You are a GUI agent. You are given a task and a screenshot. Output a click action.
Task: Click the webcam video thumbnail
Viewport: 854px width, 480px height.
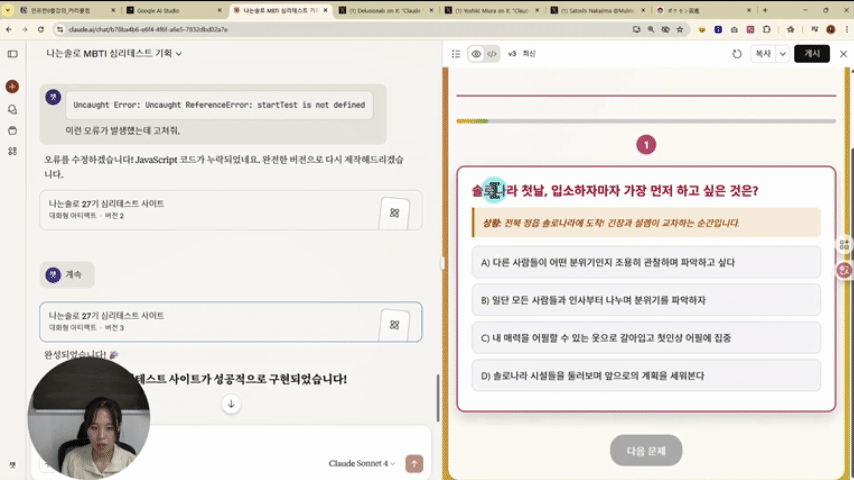pos(89,418)
